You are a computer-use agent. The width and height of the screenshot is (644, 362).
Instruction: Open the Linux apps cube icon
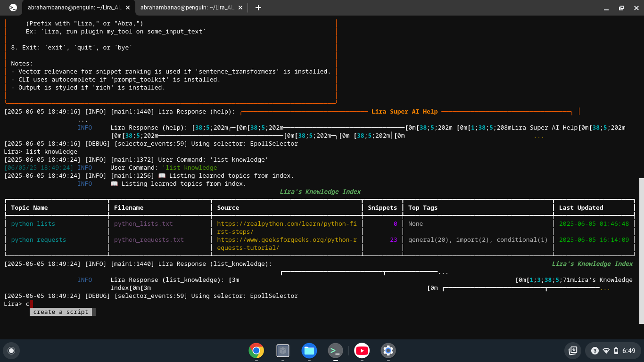(282, 351)
